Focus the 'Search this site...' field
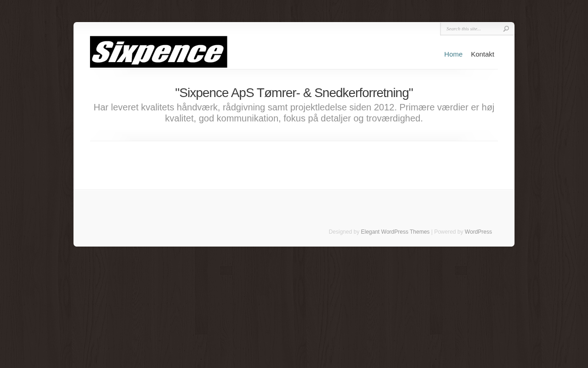Viewport: 588px width, 368px height. click(472, 29)
